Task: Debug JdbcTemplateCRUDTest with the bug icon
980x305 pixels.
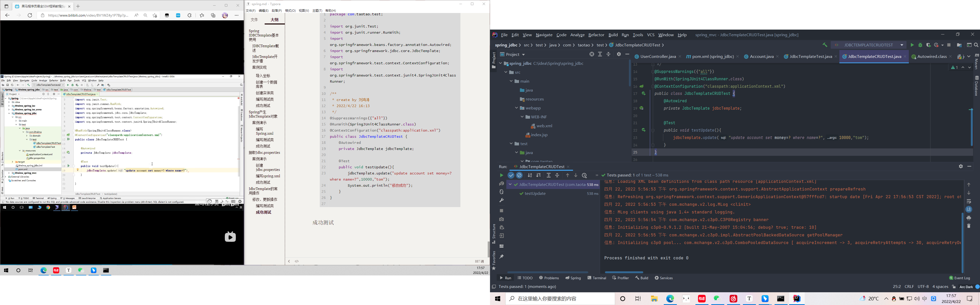Action: coord(920,45)
